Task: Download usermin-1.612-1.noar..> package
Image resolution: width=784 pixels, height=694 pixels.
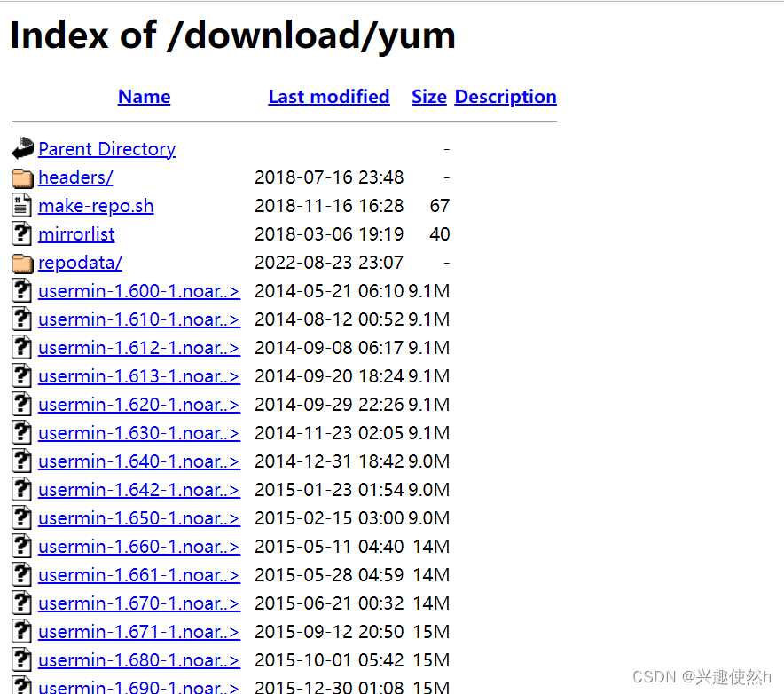Action: coord(139,348)
